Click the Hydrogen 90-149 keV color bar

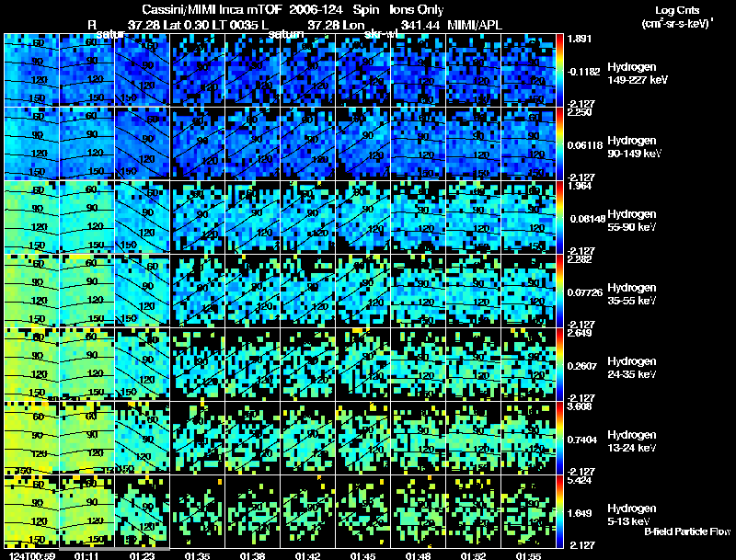point(559,144)
